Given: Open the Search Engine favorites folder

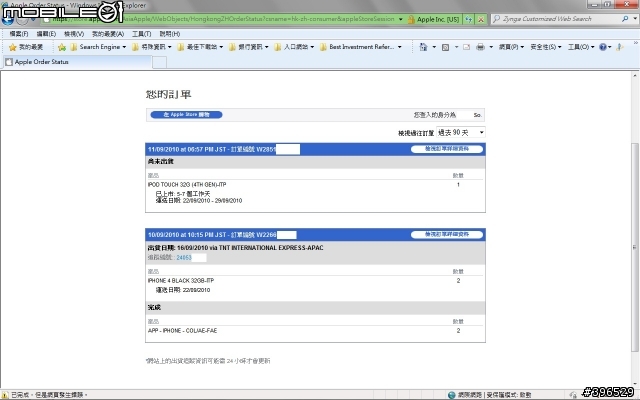Looking at the screenshot, I should coord(98,47).
